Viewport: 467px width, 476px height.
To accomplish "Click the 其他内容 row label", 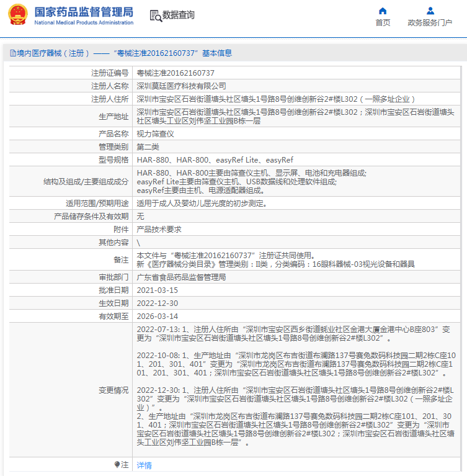I will (x=113, y=243).
